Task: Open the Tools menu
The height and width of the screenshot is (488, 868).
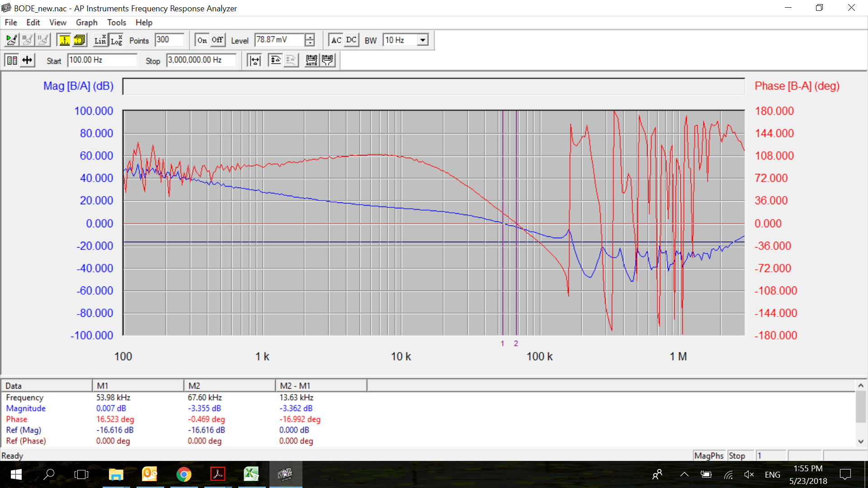Action: [117, 23]
